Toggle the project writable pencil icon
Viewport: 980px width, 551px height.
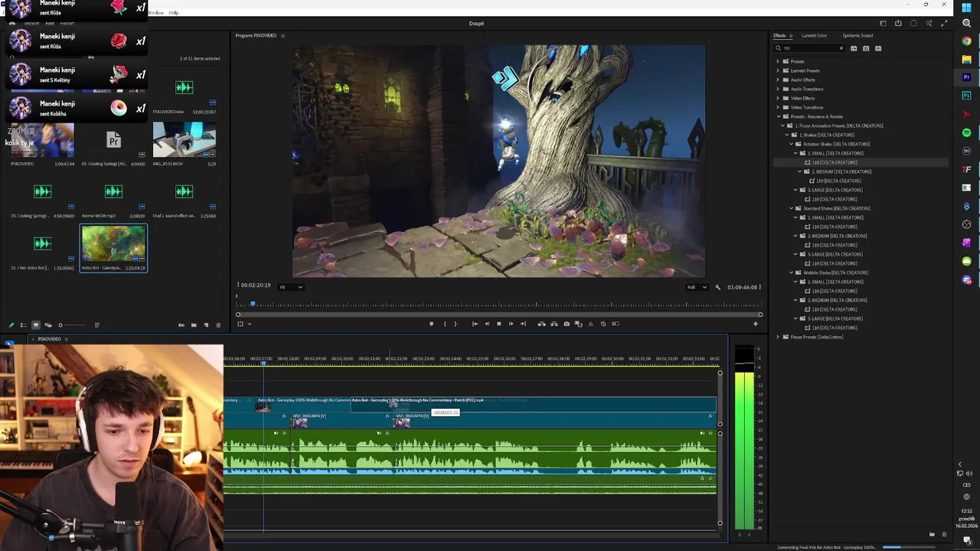tap(11, 325)
